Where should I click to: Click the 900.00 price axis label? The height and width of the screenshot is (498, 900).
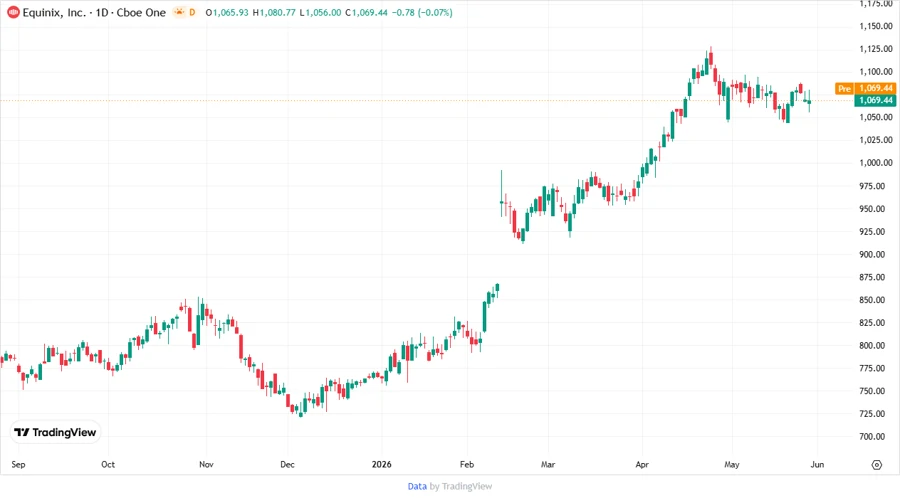click(872, 254)
